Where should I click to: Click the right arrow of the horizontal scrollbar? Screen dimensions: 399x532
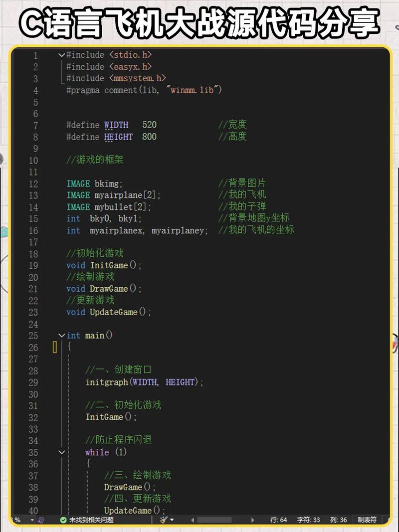[x=252, y=520]
